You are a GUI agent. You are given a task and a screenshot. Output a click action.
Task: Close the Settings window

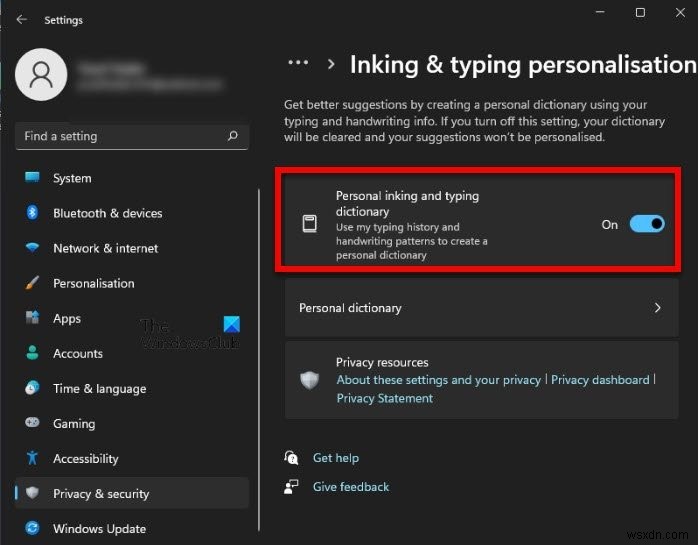(680, 12)
